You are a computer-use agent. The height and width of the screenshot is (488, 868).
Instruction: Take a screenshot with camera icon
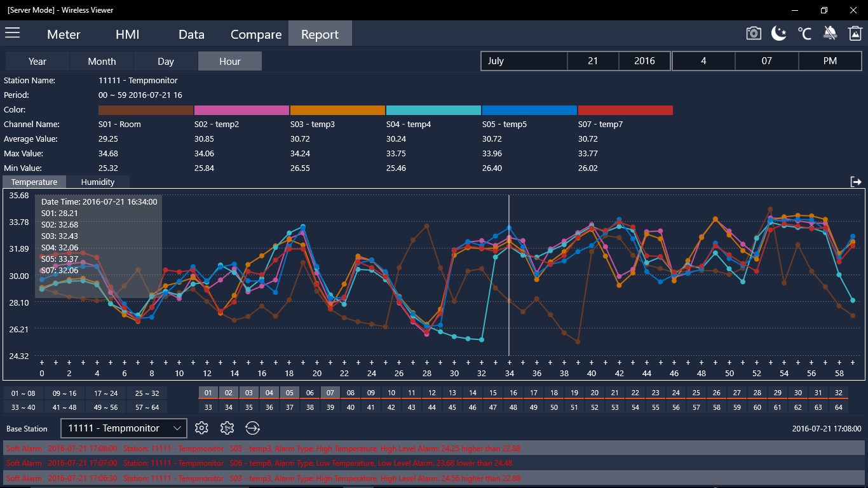click(754, 34)
